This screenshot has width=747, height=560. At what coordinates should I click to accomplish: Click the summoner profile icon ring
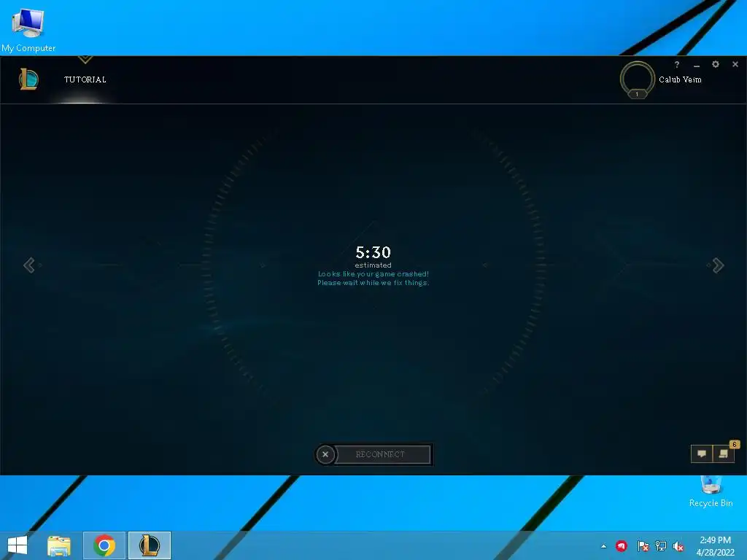(637, 79)
